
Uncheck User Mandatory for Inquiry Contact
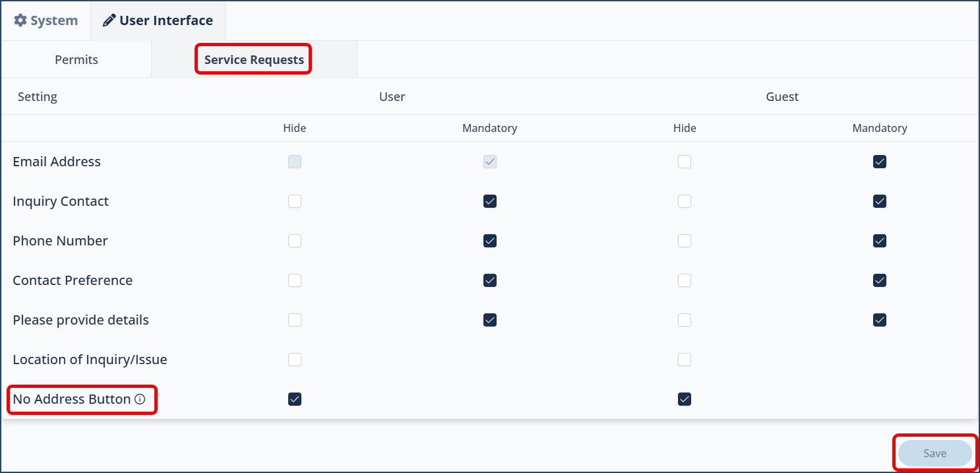coord(490,201)
